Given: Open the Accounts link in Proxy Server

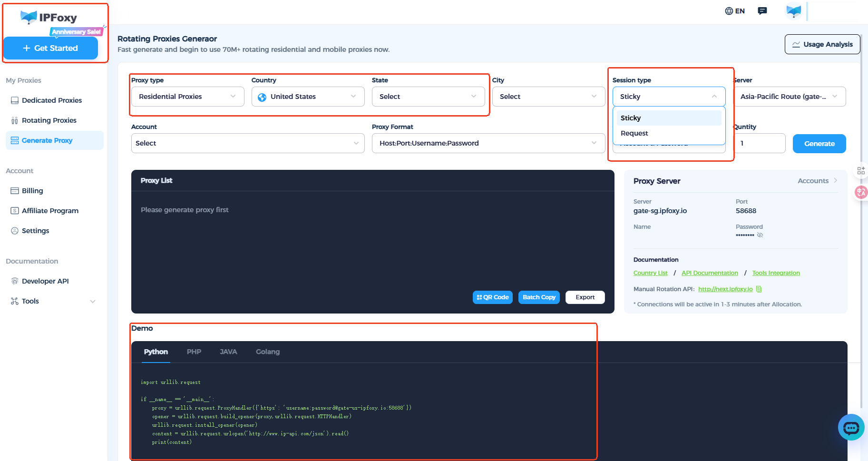Looking at the screenshot, I should (x=818, y=181).
